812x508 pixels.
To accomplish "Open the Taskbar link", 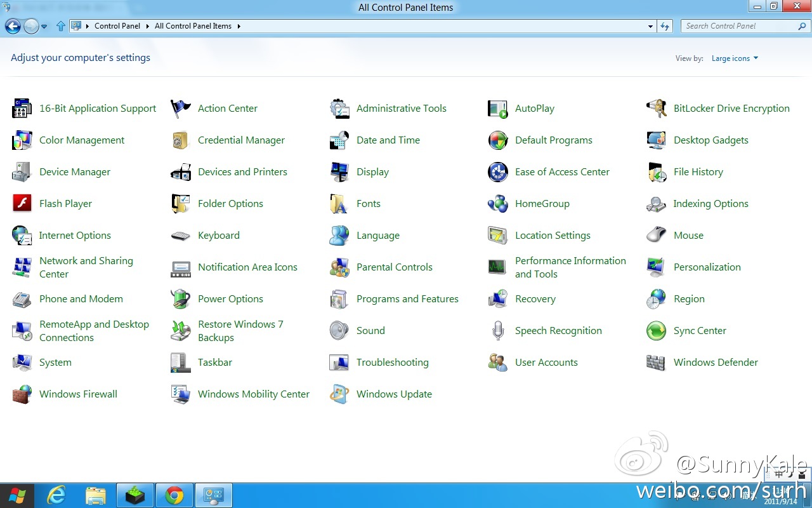I will (x=215, y=363).
